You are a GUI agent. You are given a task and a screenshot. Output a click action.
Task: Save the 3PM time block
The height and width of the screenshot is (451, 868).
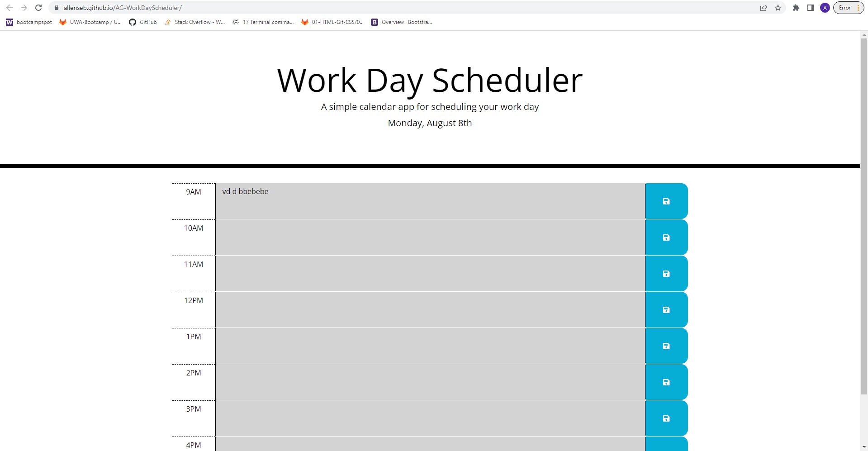tap(665, 418)
